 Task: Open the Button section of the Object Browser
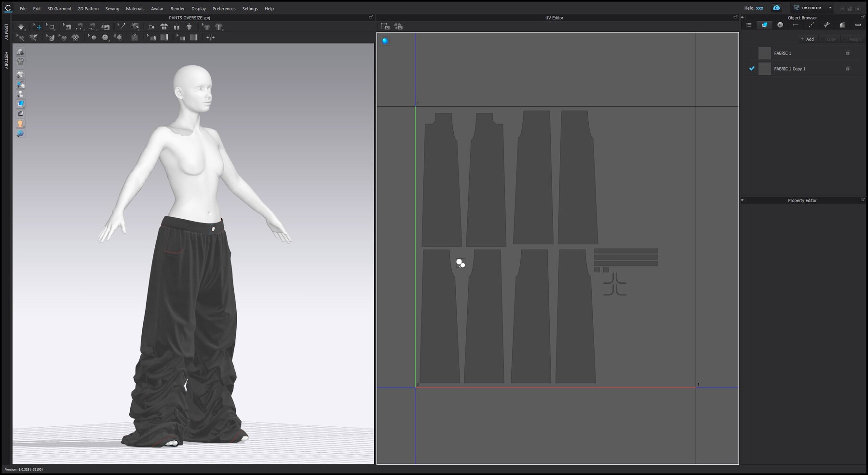point(780,25)
